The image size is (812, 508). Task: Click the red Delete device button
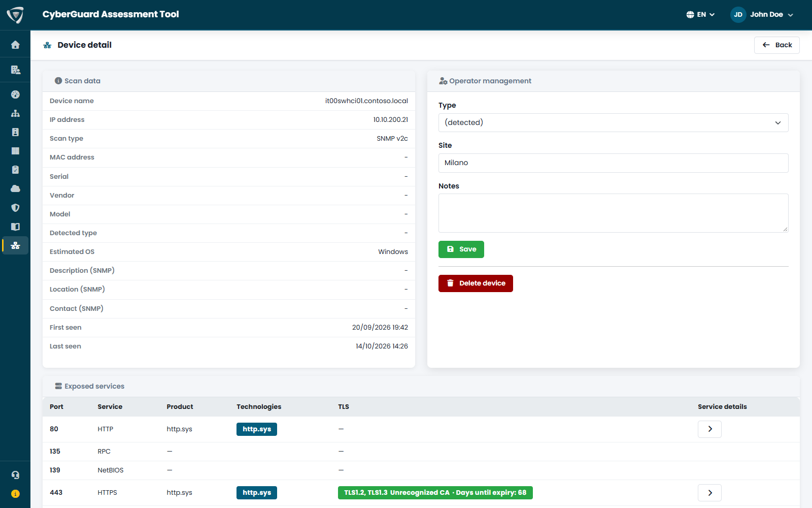coord(476,283)
